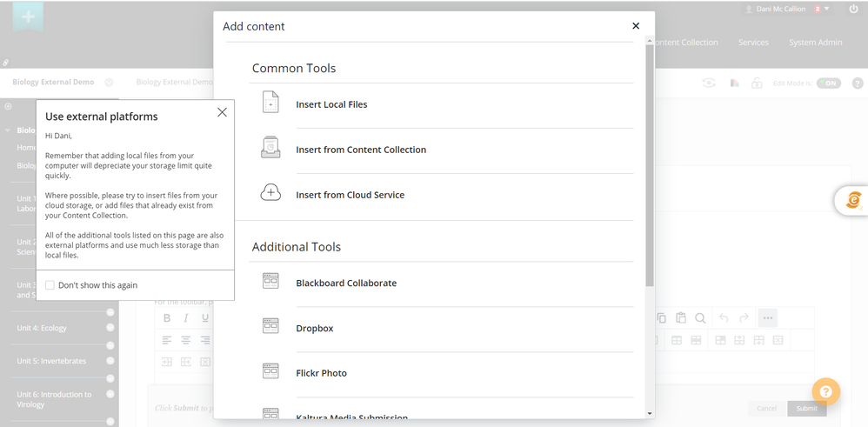This screenshot has width=868, height=427.
Task: Click the align left icon in the editor
Action: point(167,340)
